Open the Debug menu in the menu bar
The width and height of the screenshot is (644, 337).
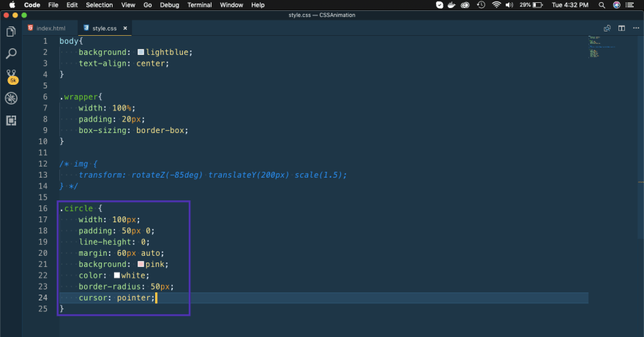pos(169,5)
